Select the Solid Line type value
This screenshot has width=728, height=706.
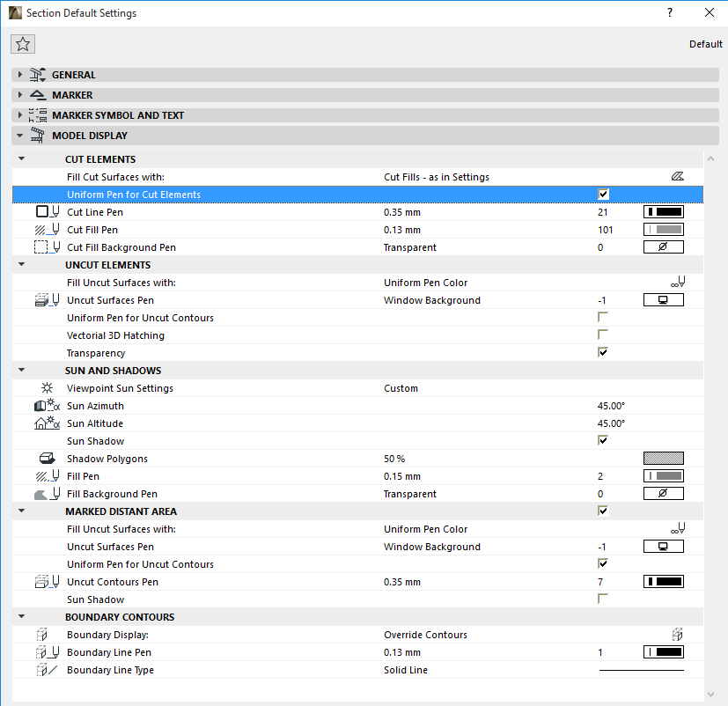[x=405, y=670]
